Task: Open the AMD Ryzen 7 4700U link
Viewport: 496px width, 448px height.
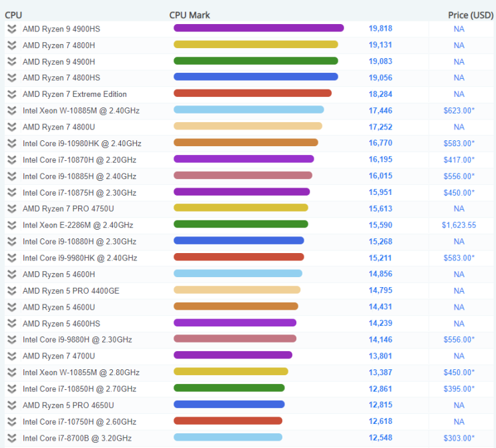Action: pyautogui.click(x=59, y=357)
